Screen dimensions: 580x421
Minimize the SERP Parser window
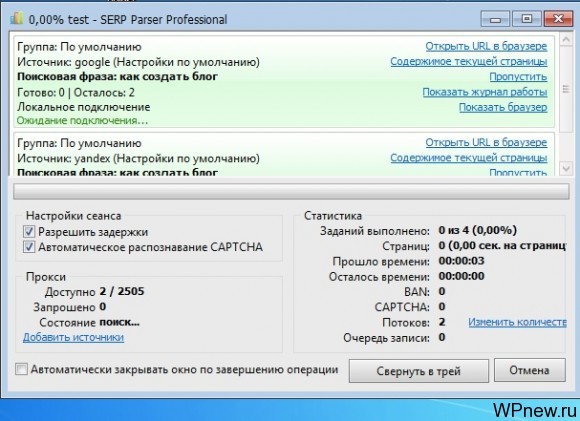(x=495, y=18)
